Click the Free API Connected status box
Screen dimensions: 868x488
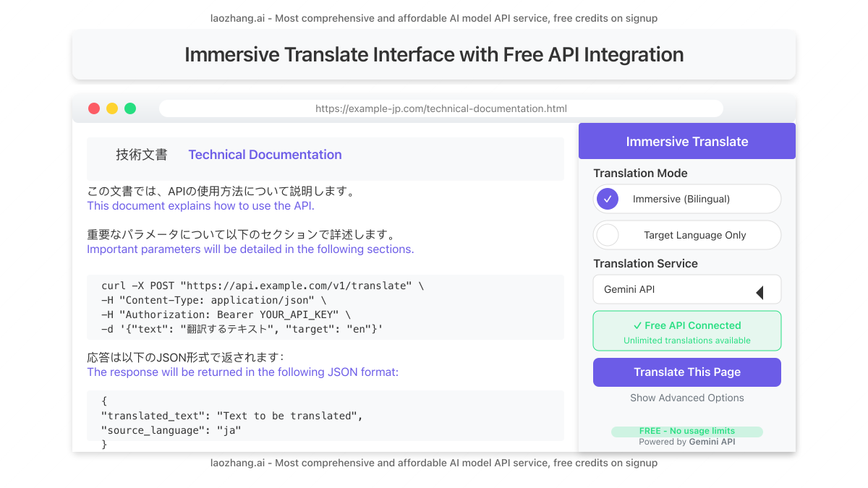click(687, 331)
